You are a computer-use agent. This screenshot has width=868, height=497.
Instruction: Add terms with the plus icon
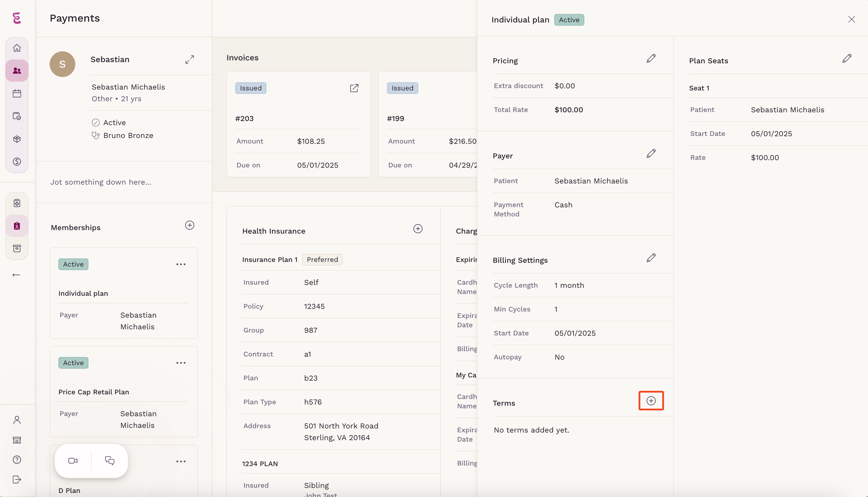651,401
